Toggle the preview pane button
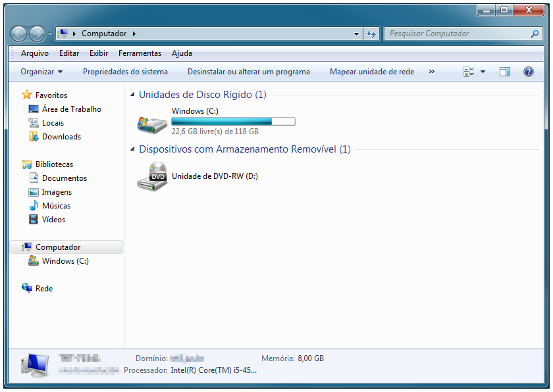Viewport: 553px width, 392px height. pos(505,72)
